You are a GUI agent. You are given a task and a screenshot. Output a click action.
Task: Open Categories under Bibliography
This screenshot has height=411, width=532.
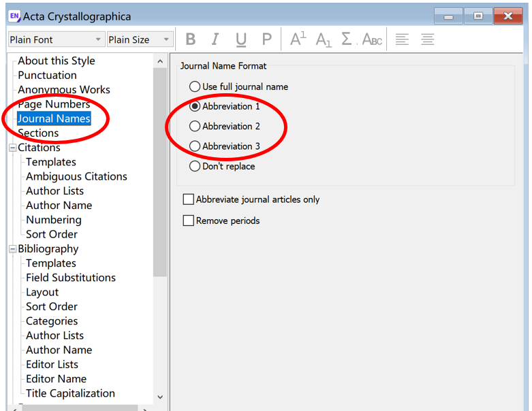[x=52, y=321]
